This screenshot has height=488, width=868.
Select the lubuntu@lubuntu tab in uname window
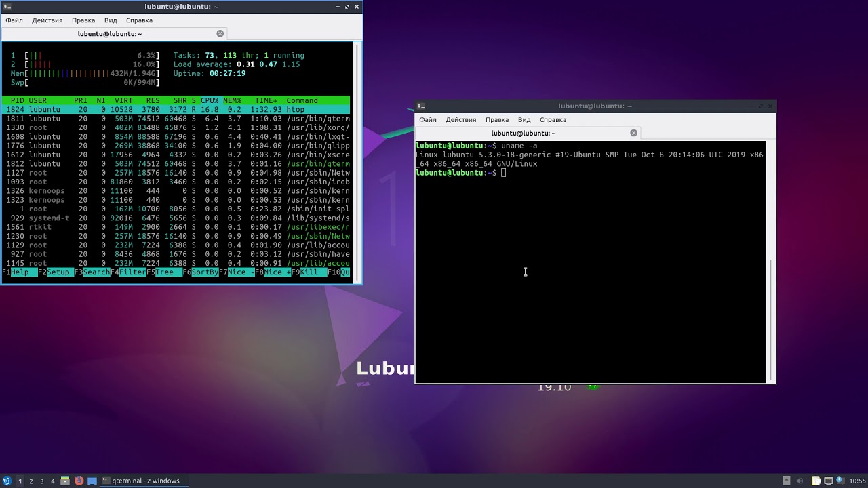click(528, 133)
